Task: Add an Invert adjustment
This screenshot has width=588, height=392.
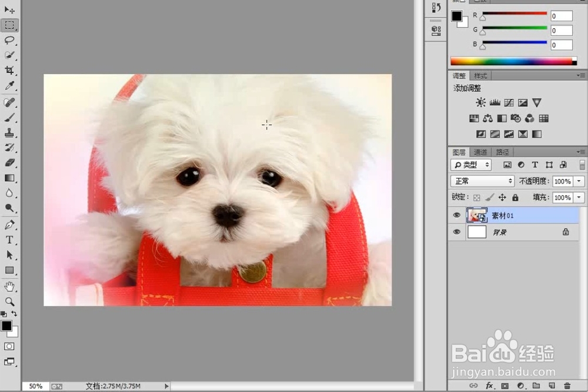Action: coord(481,134)
